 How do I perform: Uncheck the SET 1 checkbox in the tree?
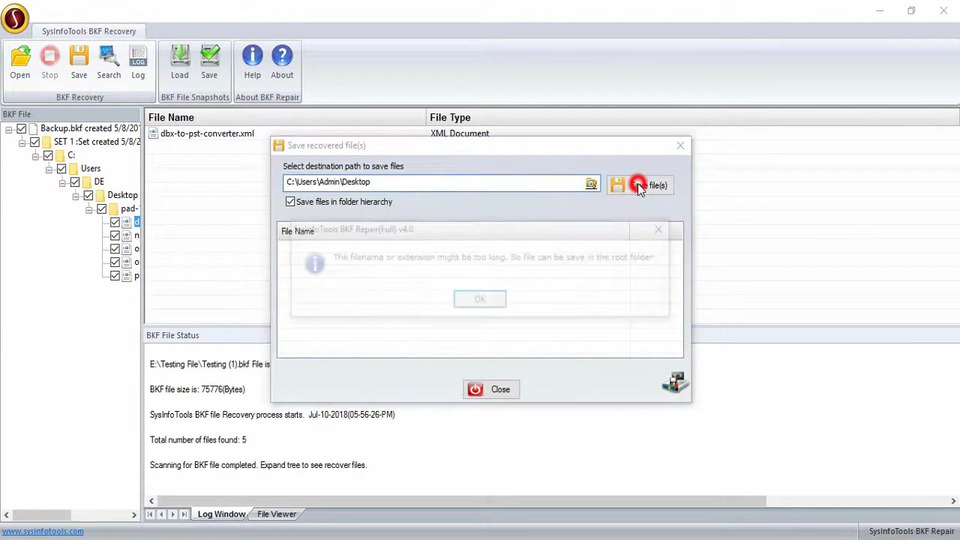pos(35,142)
